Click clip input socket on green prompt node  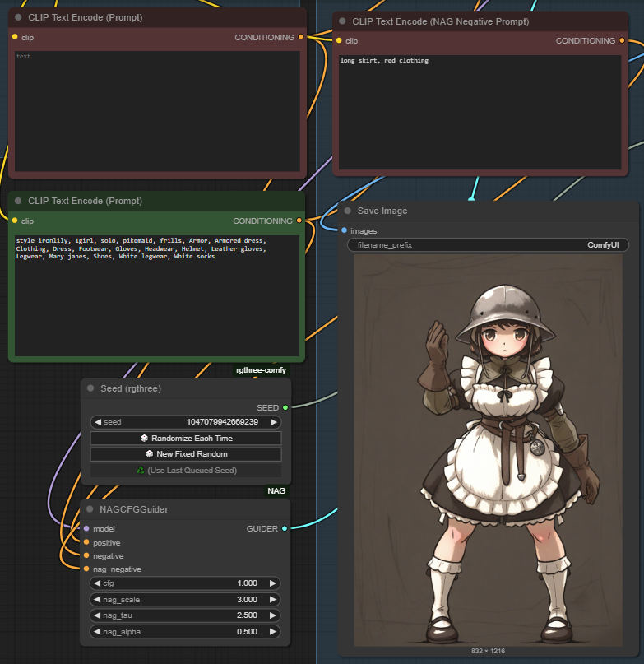pyautogui.click(x=15, y=221)
